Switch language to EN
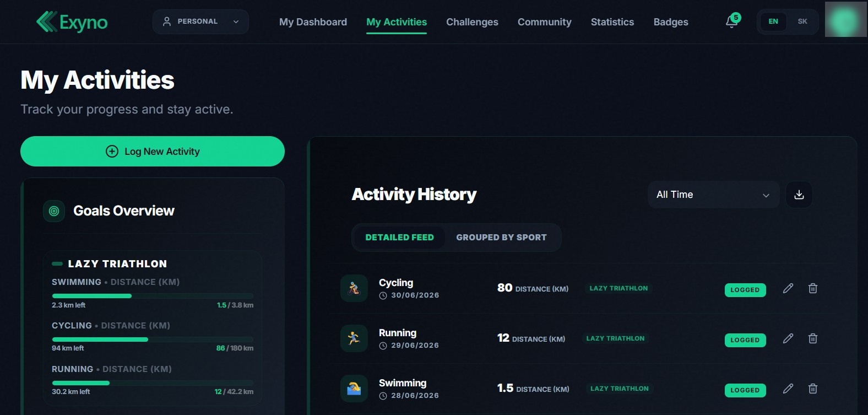This screenshot has width=868, height=415. click(773, 21)
